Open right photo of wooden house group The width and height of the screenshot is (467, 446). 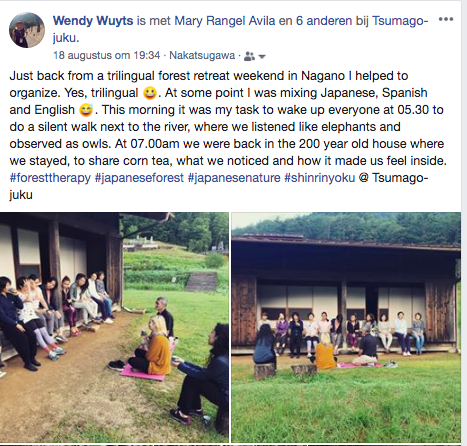point(346,327)
